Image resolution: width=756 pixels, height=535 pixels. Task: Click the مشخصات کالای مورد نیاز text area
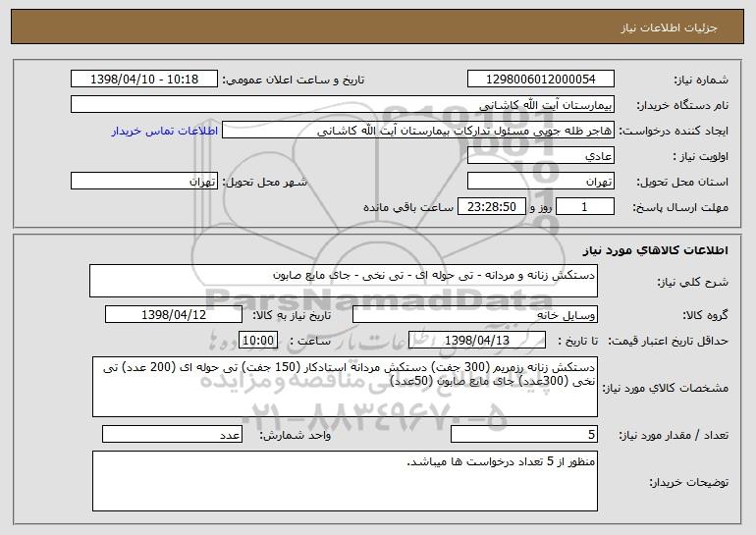click(345, 387)
